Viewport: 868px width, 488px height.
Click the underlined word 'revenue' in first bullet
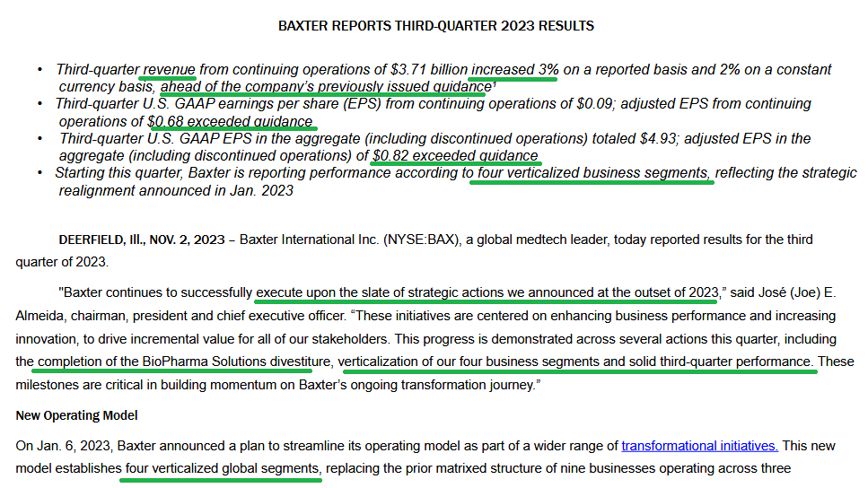tap(170, 70)
